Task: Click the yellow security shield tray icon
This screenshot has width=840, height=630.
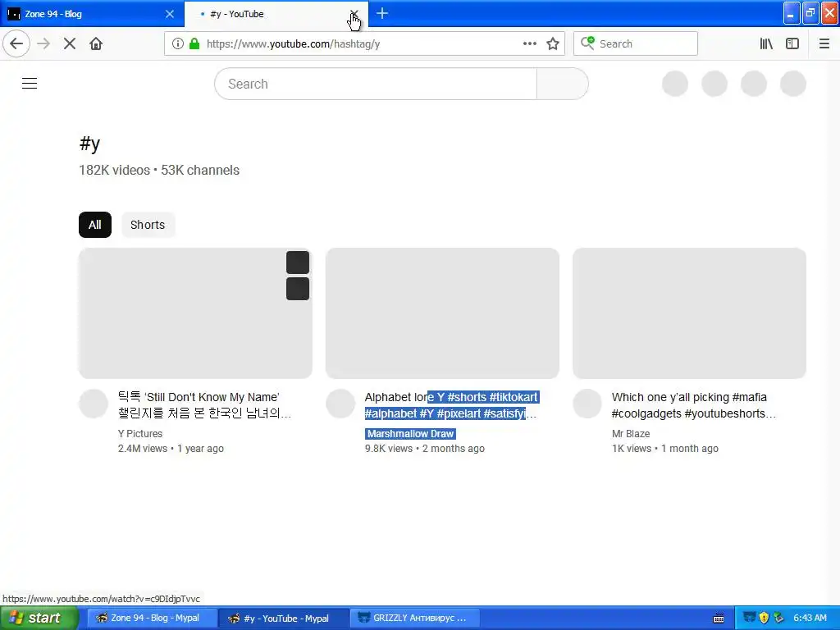Action: [x=765, y=618]
